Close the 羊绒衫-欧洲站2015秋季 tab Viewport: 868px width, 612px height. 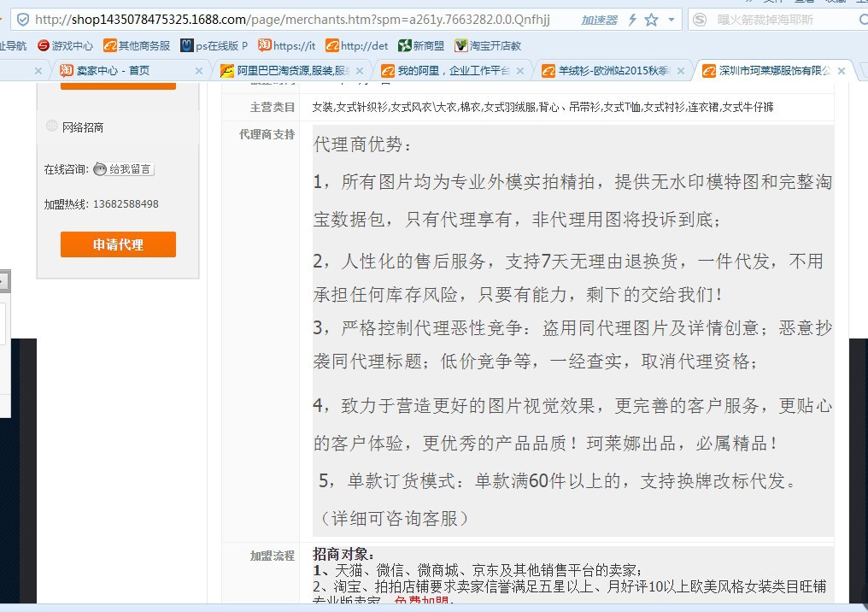point(680,71)
